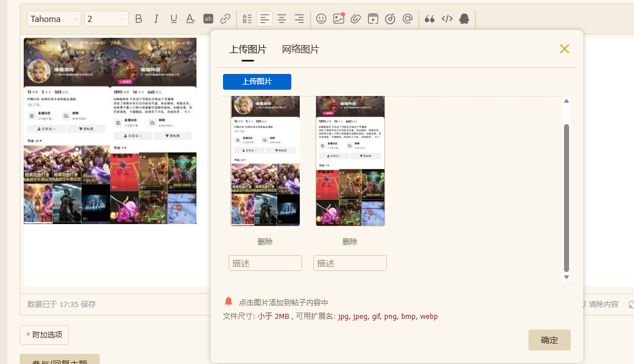Image resolution: width=634 pixels, height=364 pixels.
Task: Insert a hyperlink with the chain icon
Action: (225, 19)
